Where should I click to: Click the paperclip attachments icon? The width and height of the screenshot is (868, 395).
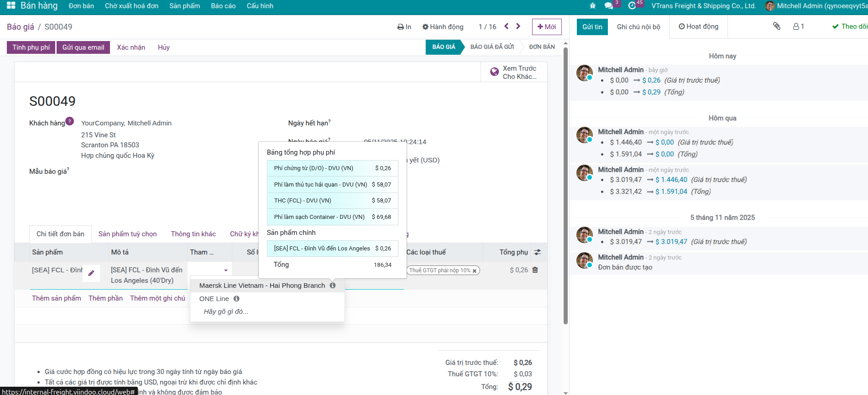776,26
